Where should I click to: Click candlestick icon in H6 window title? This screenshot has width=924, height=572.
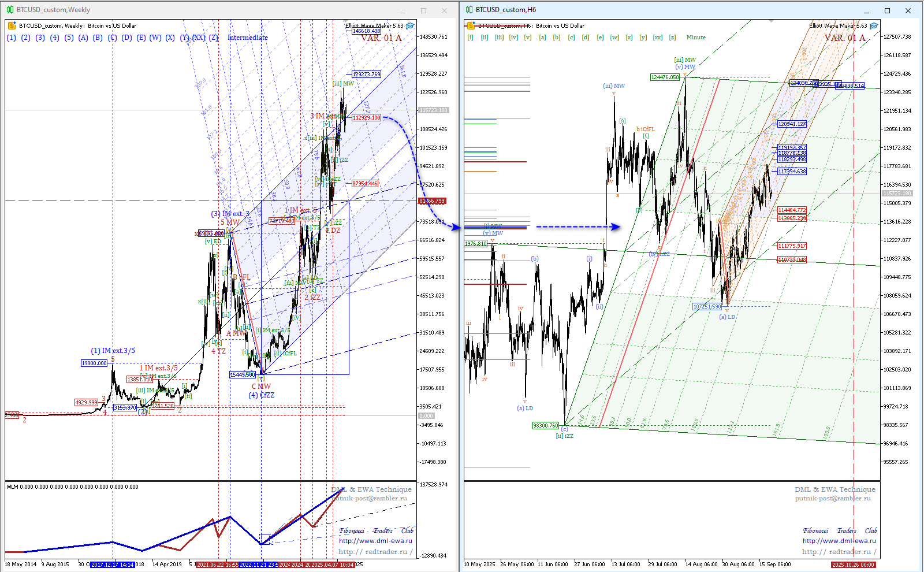pyautogui.click(x=468, y=10)
